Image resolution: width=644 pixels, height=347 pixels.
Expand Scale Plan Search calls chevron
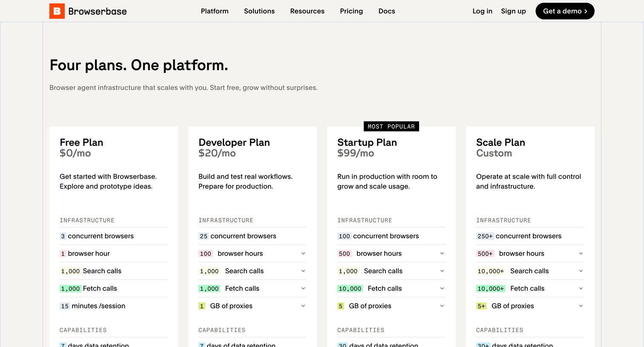click(581, 271)
